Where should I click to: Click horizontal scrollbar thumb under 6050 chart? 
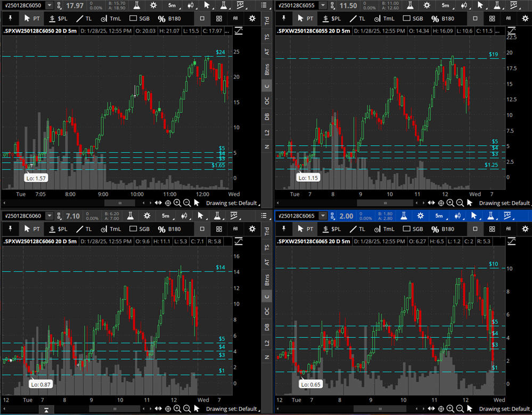point(119,203)
